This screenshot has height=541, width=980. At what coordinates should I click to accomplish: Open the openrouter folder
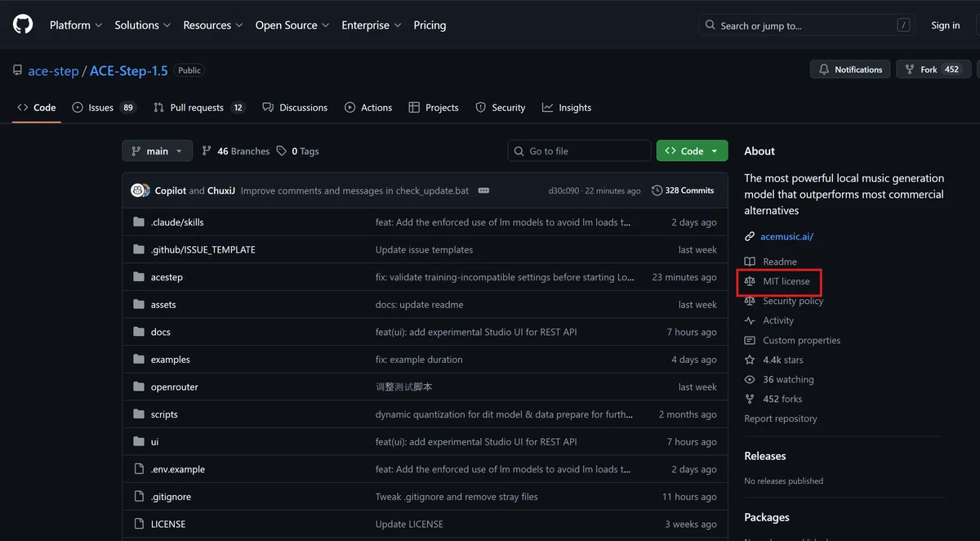(x=175, y=387)
